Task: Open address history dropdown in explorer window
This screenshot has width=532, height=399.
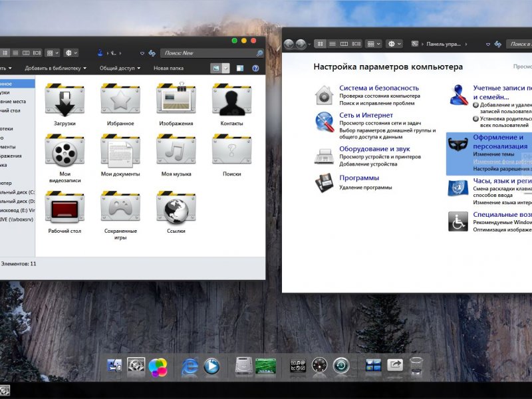Action: click(142, 53)
